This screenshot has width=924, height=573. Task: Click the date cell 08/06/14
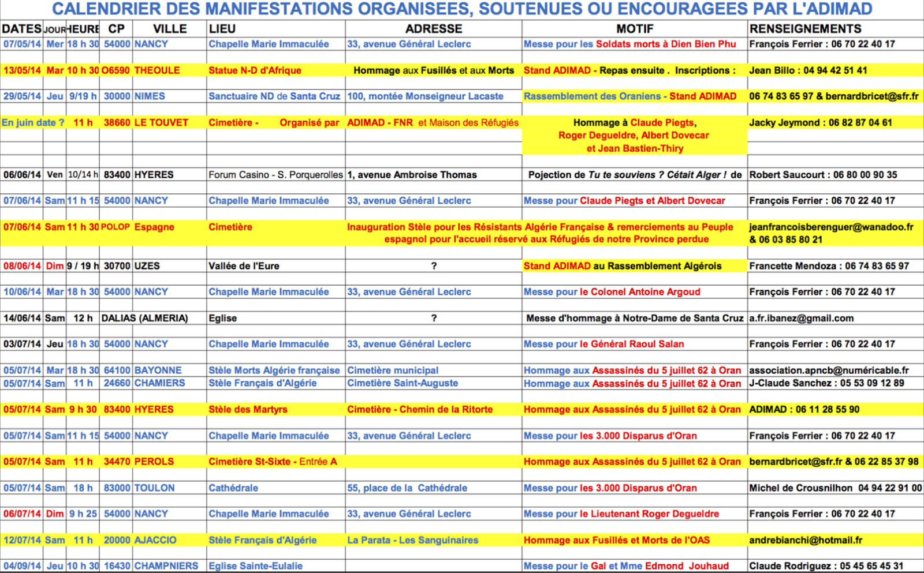tap(22, 266)
